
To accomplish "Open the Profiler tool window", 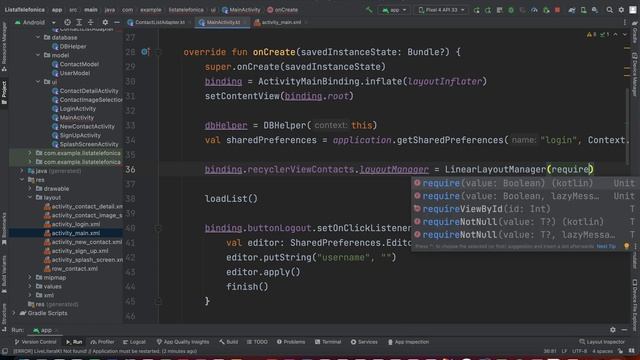I will tap(102, 342).
